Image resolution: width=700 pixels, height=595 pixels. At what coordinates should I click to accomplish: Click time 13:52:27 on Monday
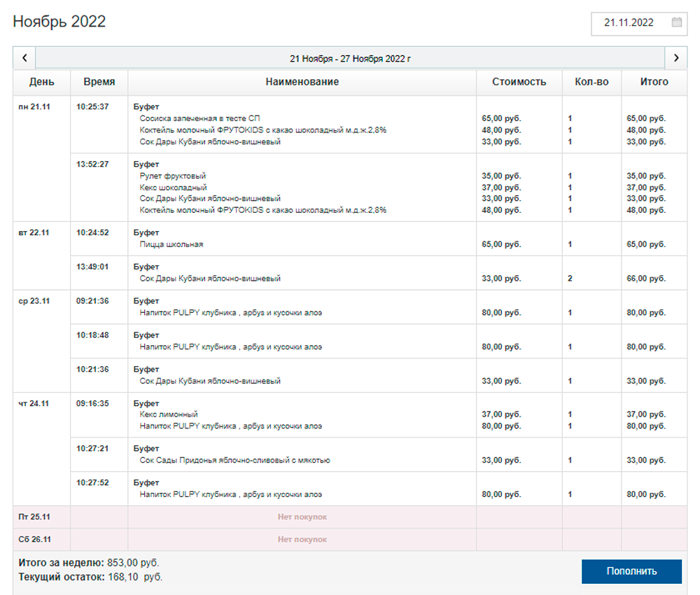[92, 164]
